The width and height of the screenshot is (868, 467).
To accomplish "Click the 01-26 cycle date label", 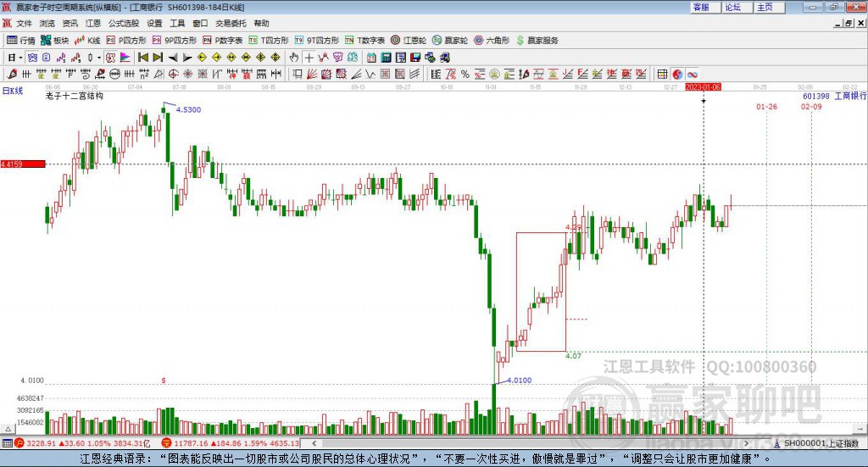I will click(x=766, y=106).
